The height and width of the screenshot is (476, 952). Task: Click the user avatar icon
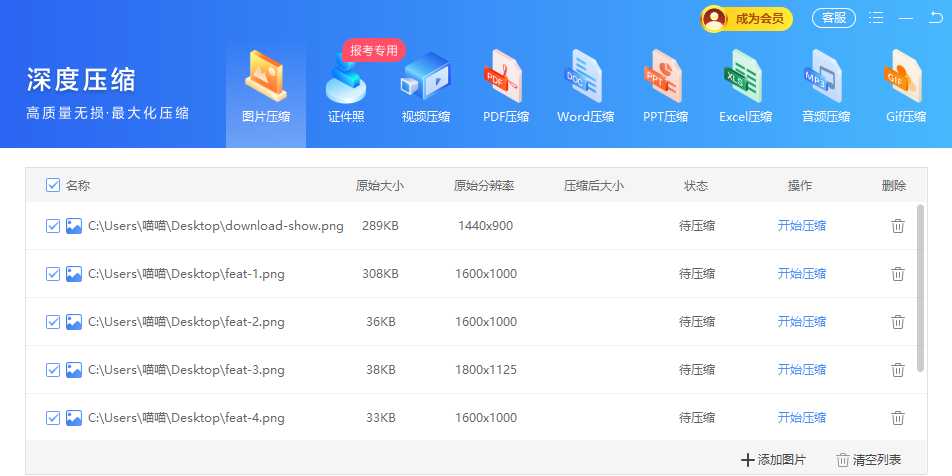[713, 19]
